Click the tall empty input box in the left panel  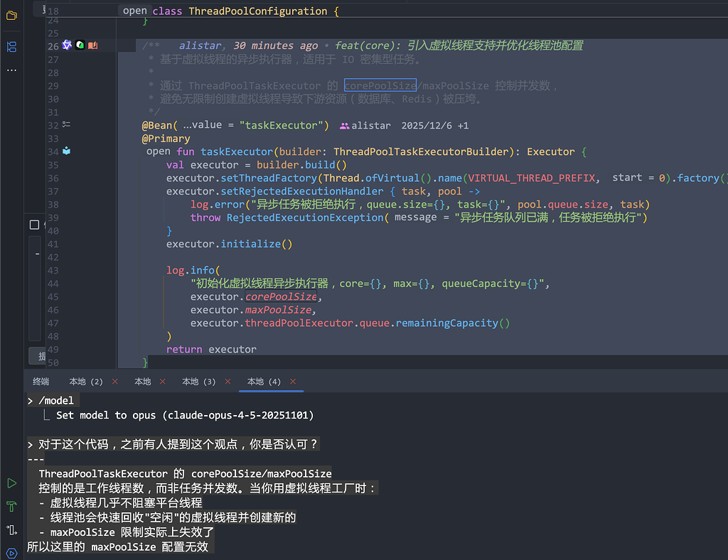click(35, 289)
